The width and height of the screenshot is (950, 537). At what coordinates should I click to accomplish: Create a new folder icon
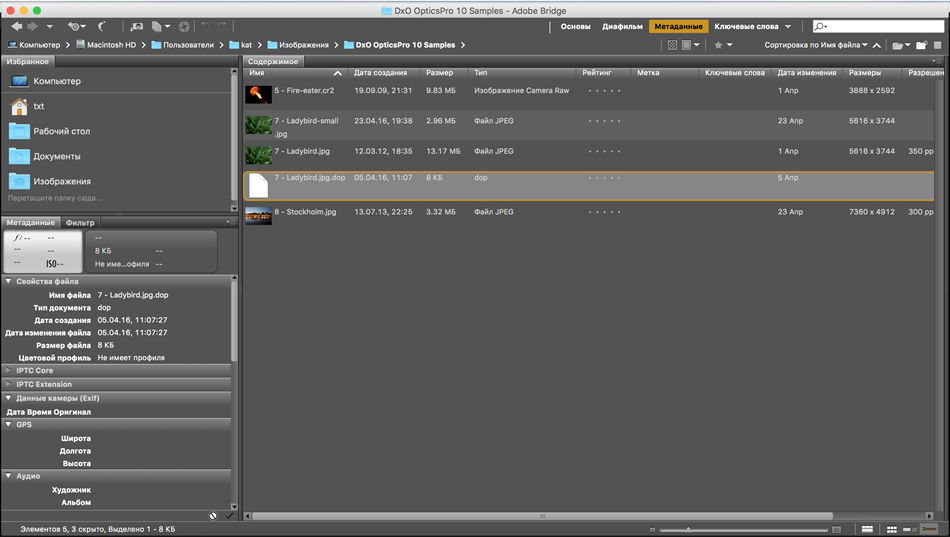pos(922,45)
